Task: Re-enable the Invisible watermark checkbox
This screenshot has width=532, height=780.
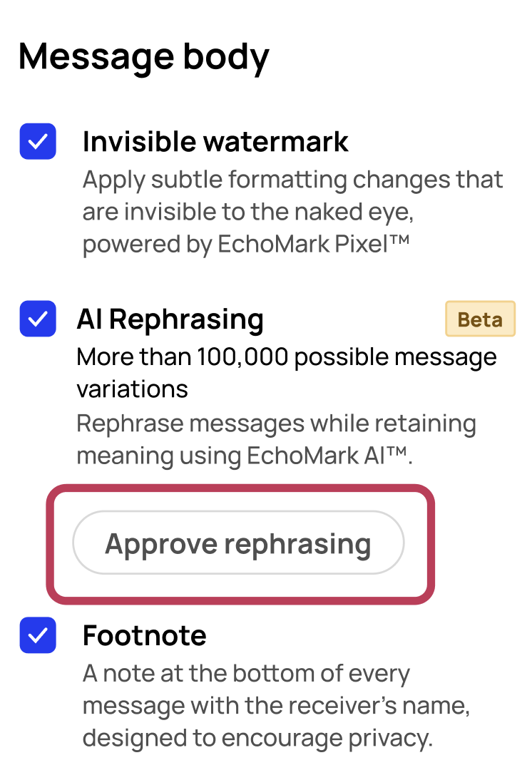Action: click(38, 141)
